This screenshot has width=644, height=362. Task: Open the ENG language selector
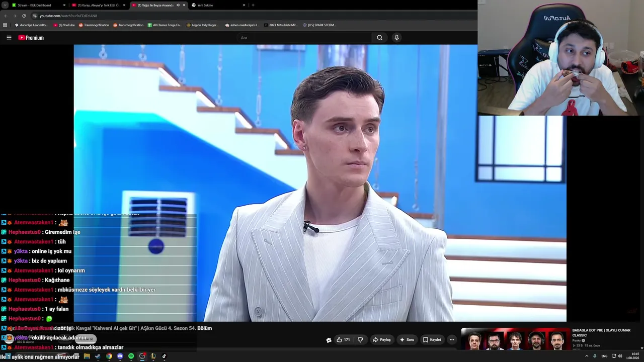[604, 356]
